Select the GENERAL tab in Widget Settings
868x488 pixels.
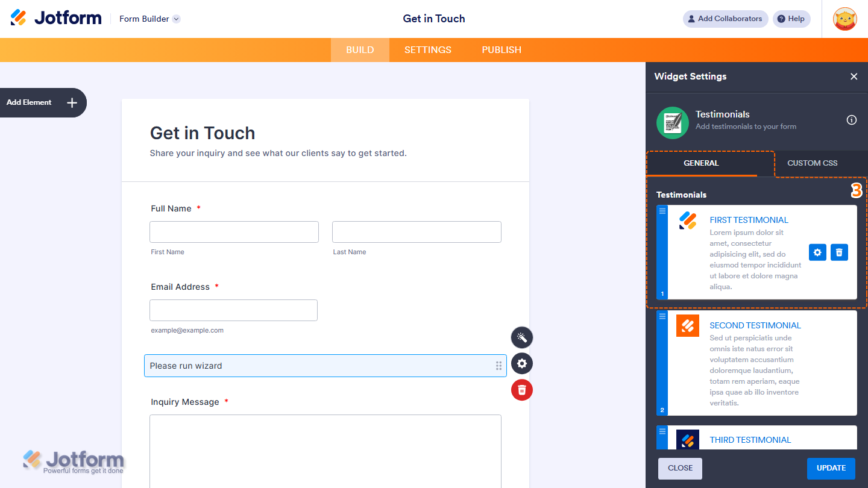701,163
